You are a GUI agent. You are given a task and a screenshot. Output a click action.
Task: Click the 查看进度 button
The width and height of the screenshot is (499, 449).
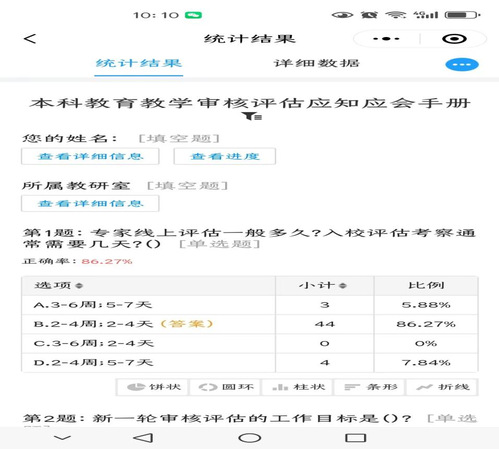(225, 156)
